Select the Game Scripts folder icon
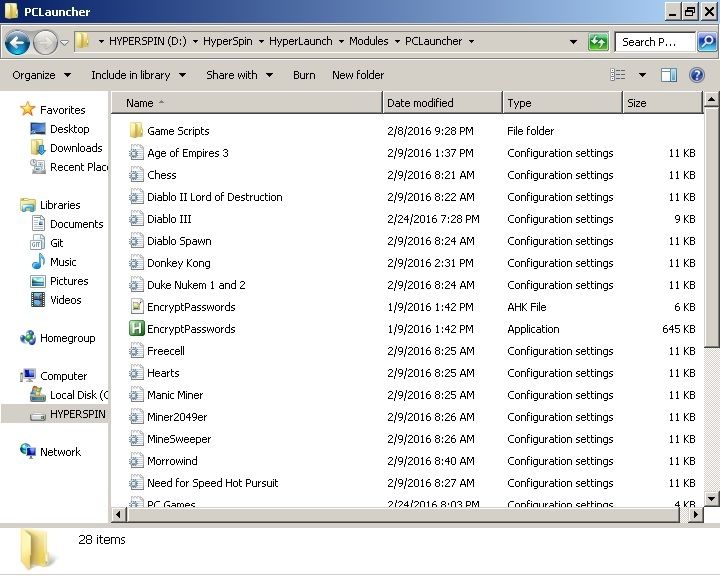The width and height of the screenshot is (720, 576). [136, 131]
